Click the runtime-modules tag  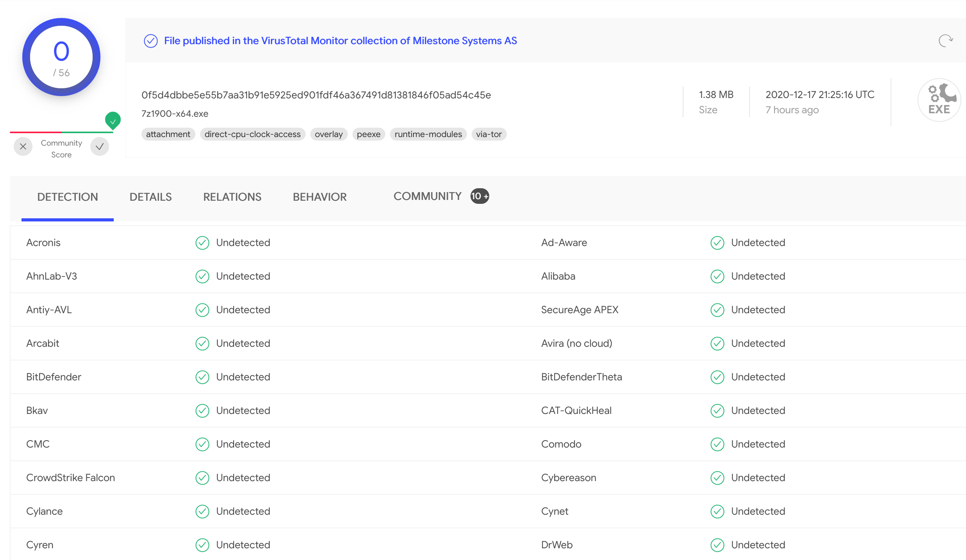(428, 134)
